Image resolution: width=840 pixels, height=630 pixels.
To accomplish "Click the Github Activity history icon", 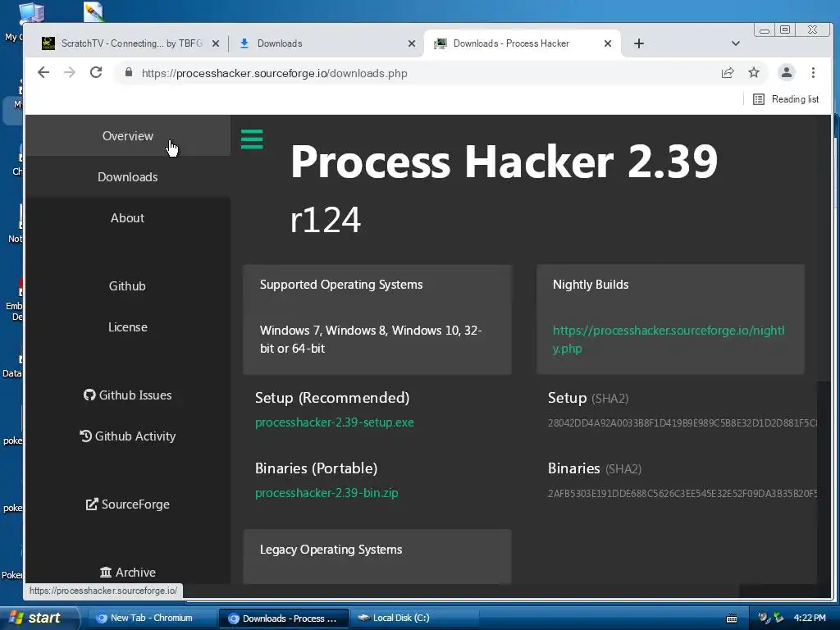I will (85, 436).
